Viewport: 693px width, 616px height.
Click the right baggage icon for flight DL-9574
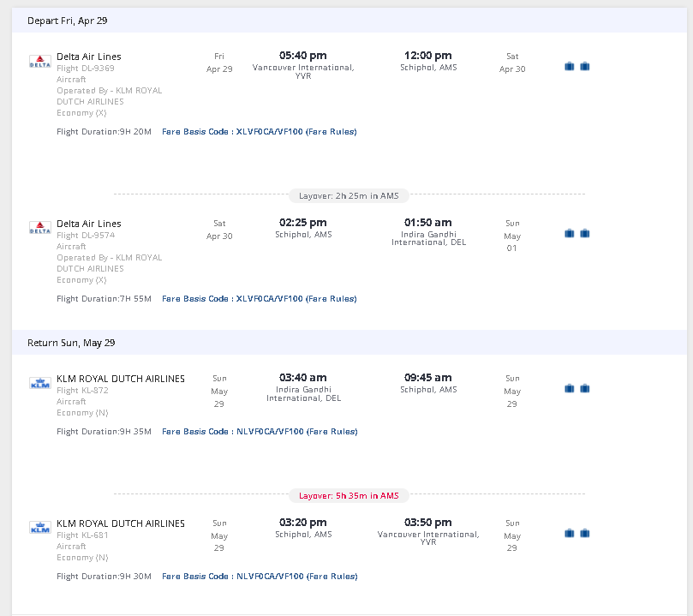(585, 233)
